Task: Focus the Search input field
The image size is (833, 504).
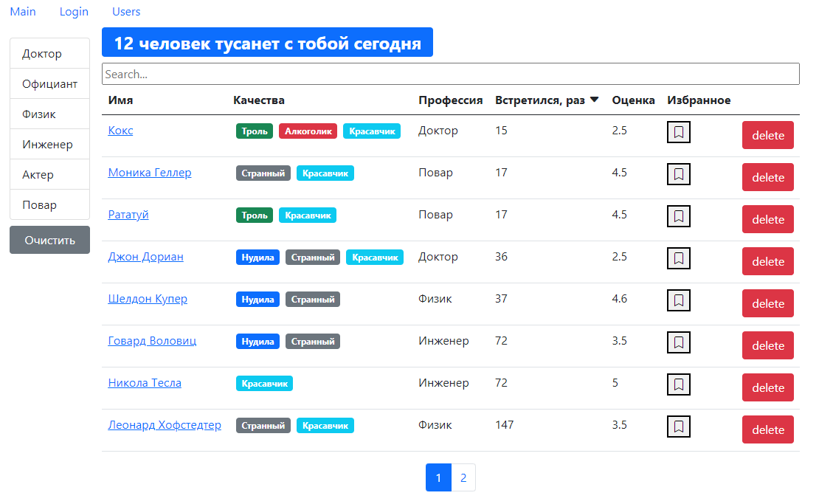Action: click(451, 74)
